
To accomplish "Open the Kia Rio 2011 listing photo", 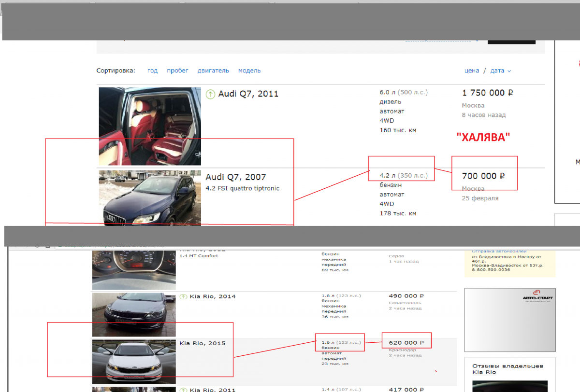I will point(134,389).
